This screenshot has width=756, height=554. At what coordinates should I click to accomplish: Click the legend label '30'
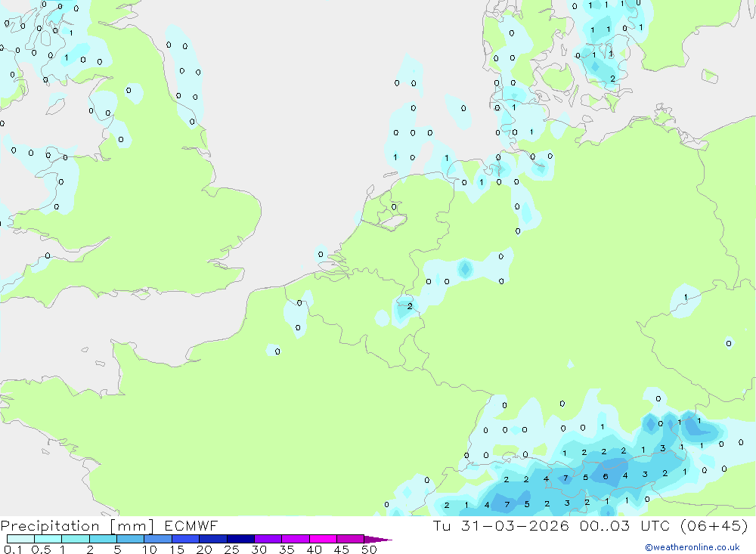pyautogui.click(x=259, y=549)
